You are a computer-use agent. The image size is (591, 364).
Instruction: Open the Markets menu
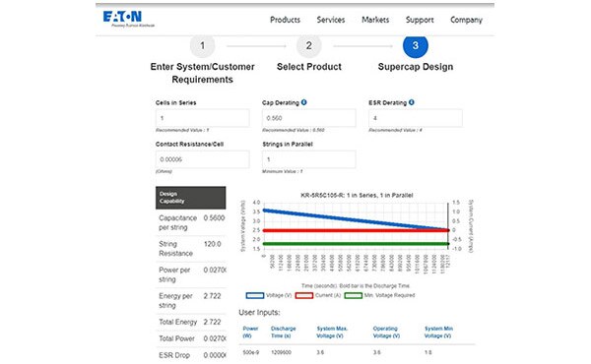pyautogui.click(x=375, y=20)
